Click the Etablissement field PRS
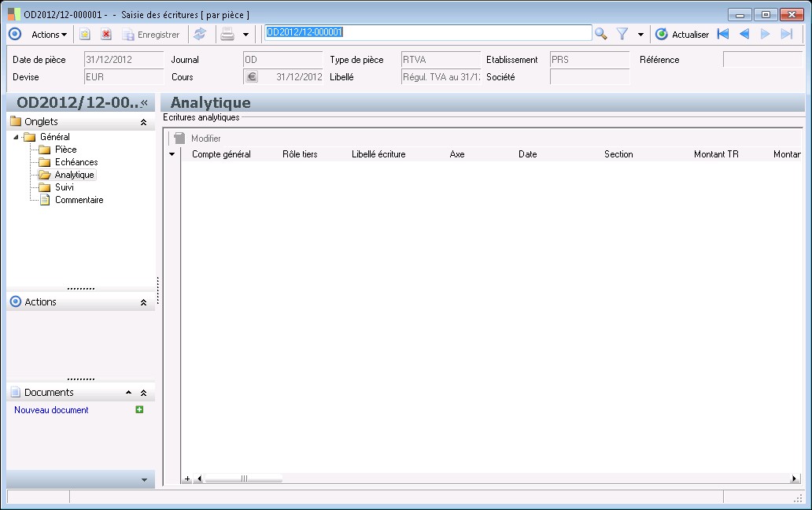Image resolution: width=812 pixels, height=510 pixels. click(x=590, y=60)
